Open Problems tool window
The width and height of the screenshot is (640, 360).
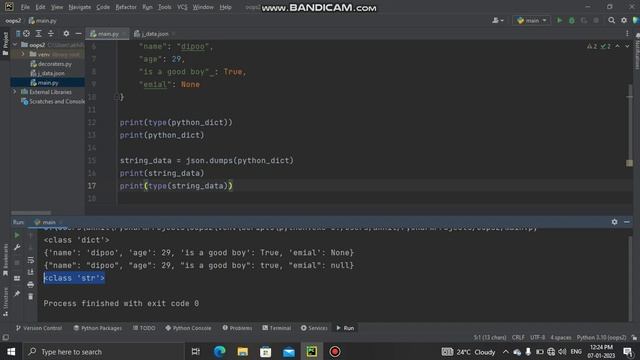pyautogui.click(x=237, y=328)
